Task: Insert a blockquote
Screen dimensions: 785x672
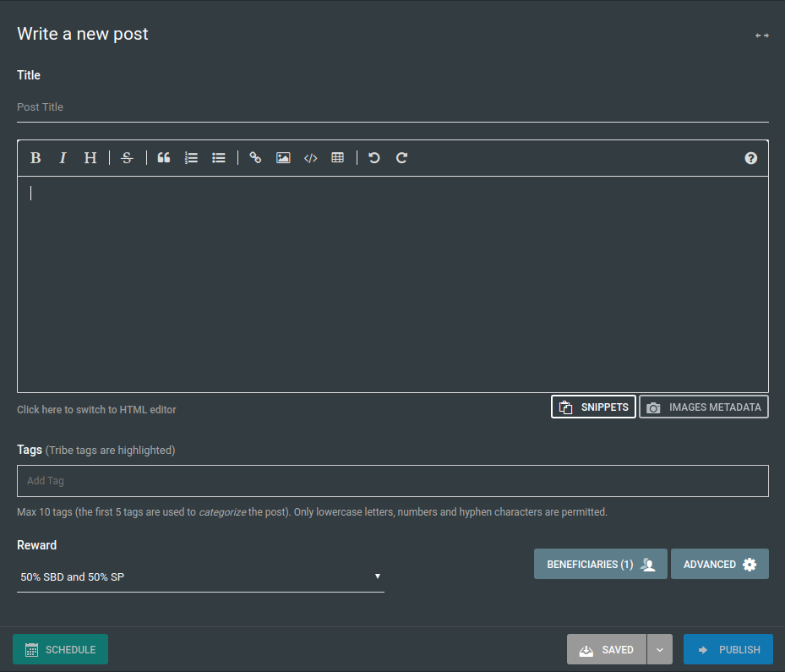Action: pyautogui.click(x=164, y=158)
